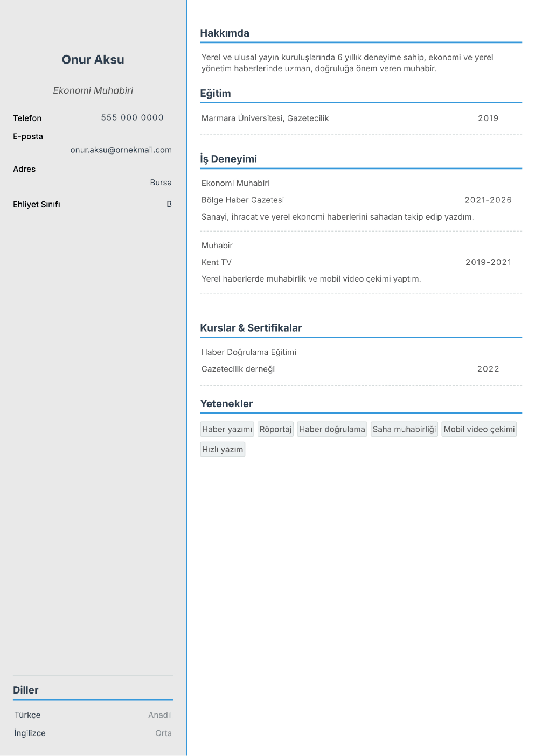Click the employer "Bölge Haber Gazetesi"

(242, 200)
